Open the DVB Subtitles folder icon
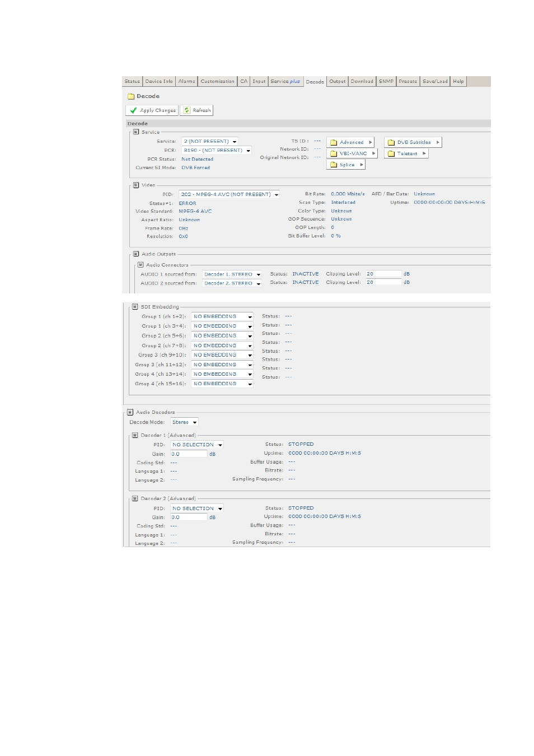Screen dimensions: 534x756 pyautogui.click(x=391, y=142)
